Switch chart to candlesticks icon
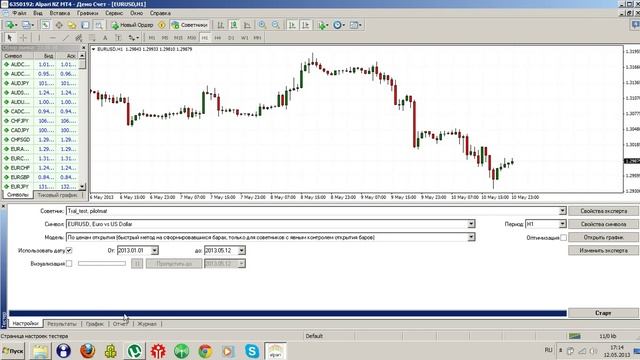The width and height of the screenshot is (640, 360). pyautogui.click(x=234, y=25)
